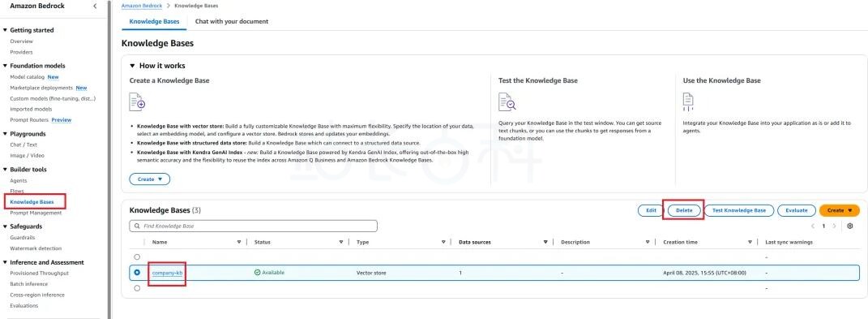This screenshot has height=319, width=868.
Task: Click the Create Knowledge Base document icon
Action: click(137, 102)
